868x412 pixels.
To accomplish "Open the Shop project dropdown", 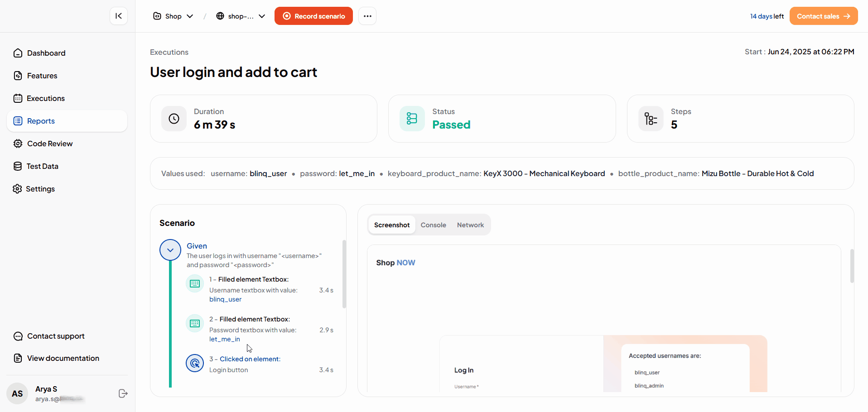I will [174, 16].
